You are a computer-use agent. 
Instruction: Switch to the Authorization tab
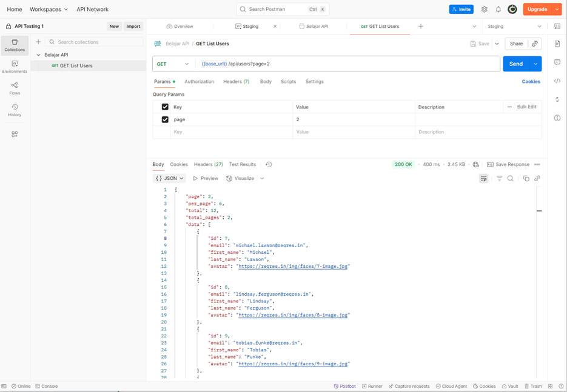(199, 82)
